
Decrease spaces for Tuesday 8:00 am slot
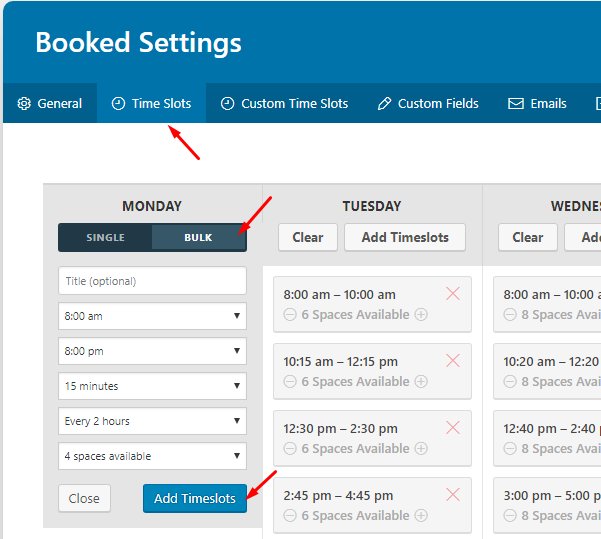click(x=290, y=314)
